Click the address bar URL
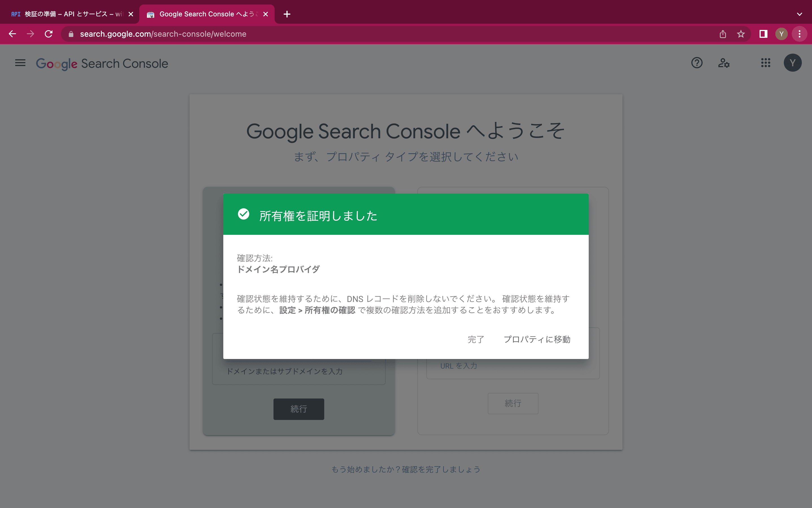Viewport: 812px width, 508px height. click(x=163, y=34)
